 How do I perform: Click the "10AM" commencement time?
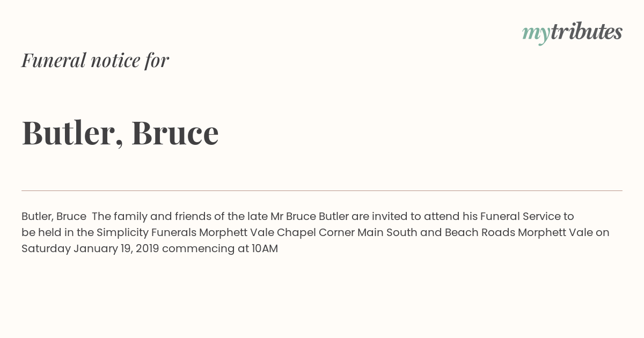point(265,249)
